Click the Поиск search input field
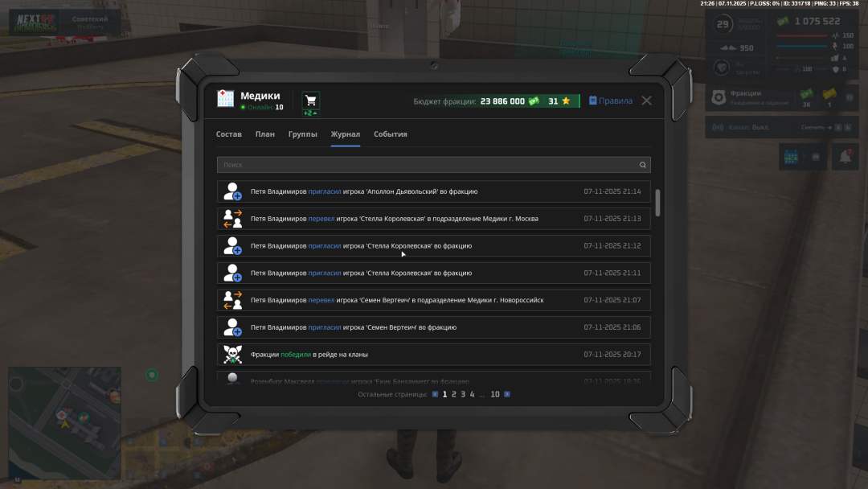The height and width of the screenshot is (489, 868). click(x=402, y=164)
